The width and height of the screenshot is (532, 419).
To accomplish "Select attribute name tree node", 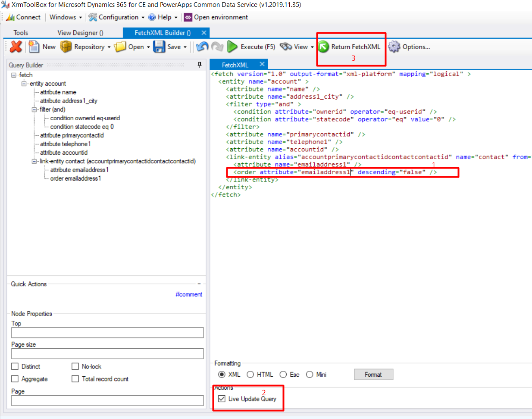I will [58, 92].
